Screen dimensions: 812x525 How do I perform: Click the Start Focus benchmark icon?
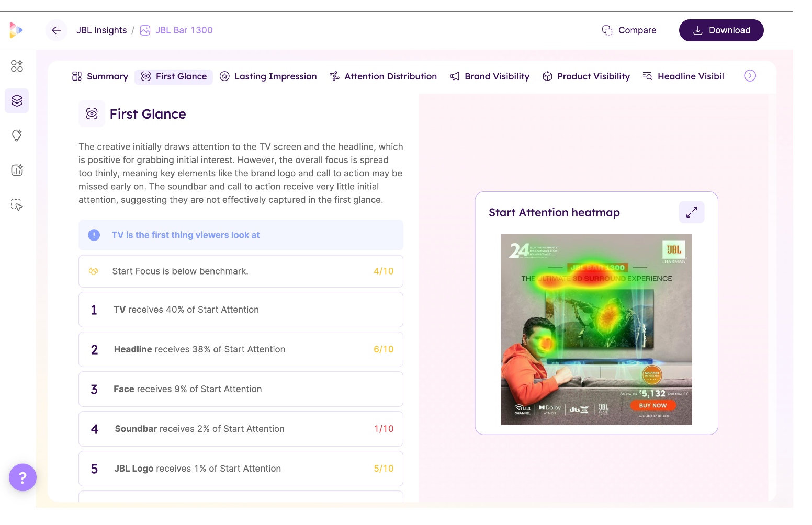point(94,271)
